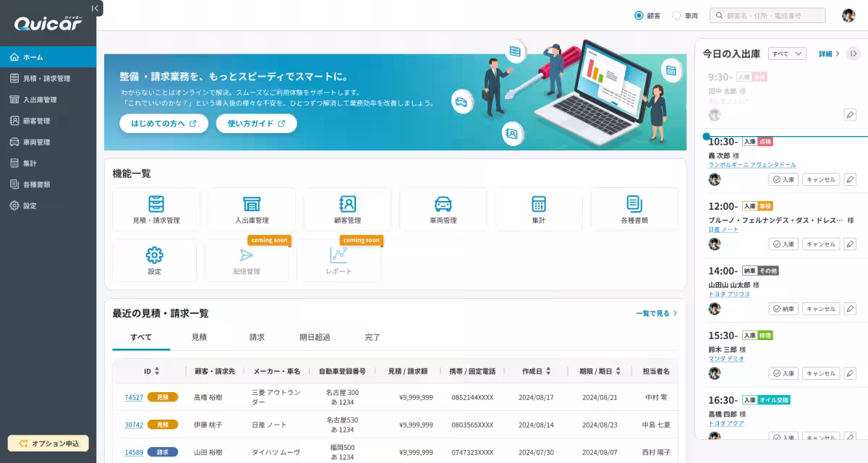Viewport: 868px width, 463px height.
Task: Click the 使い方ガイド button
Action: (x=256, y=124)
